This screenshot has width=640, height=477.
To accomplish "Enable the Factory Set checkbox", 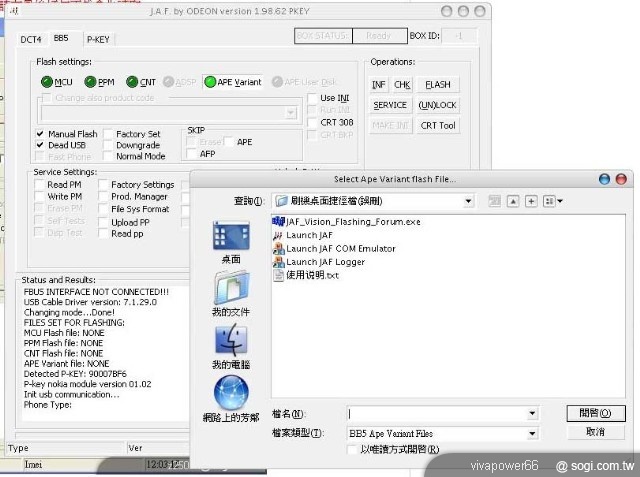I will pyautogui.click(x=108, y=134).
